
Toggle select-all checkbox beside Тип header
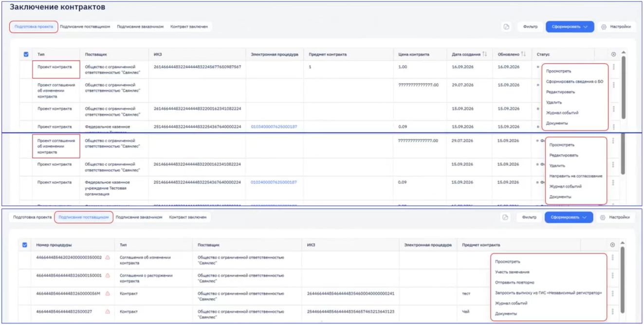click(26, 55)
